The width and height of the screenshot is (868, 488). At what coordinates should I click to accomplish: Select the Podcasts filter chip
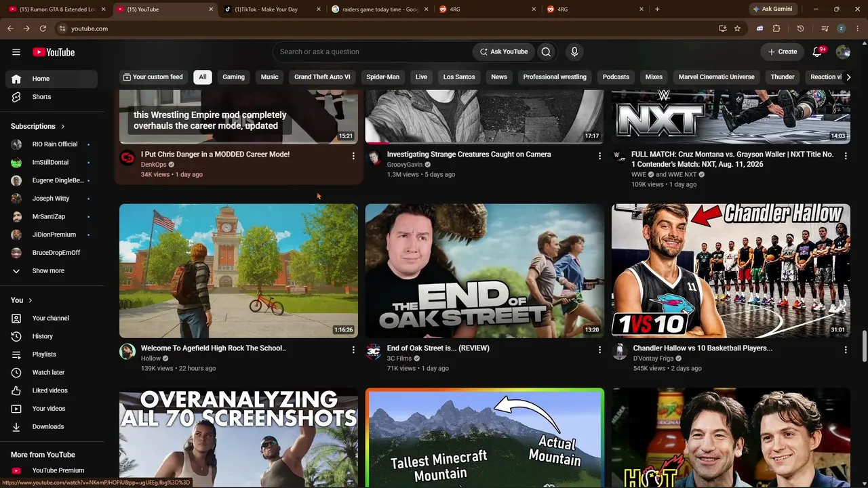click(x=616, y=77)
